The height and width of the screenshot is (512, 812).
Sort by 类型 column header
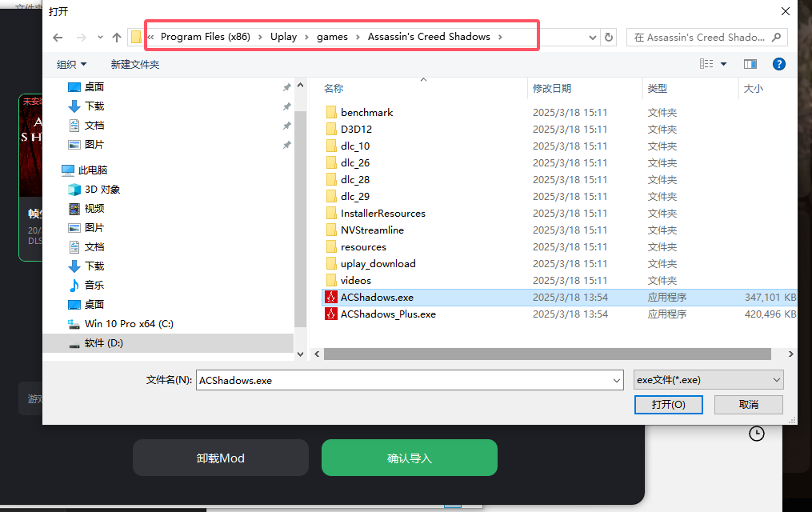657,89
